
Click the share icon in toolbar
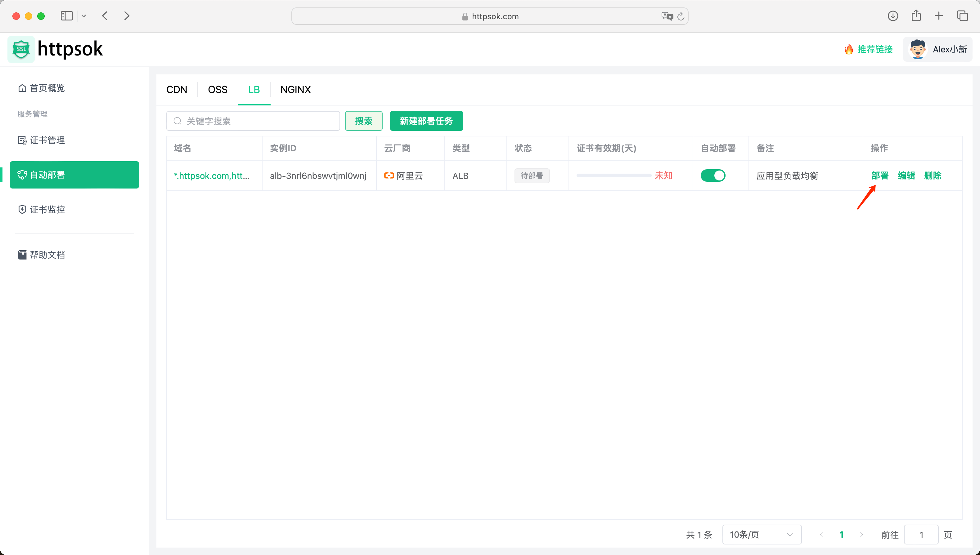[x=916, y=16]
